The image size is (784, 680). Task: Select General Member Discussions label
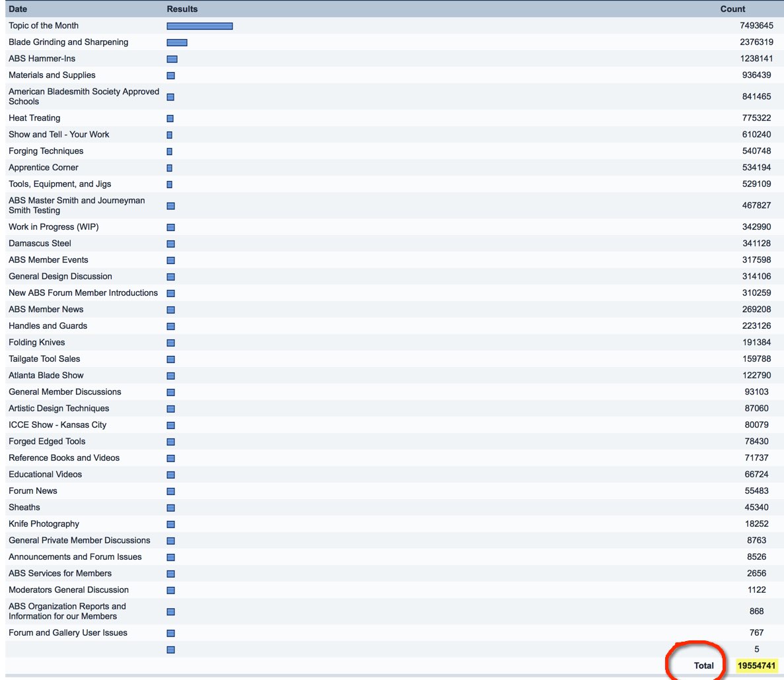coord(65,391)
